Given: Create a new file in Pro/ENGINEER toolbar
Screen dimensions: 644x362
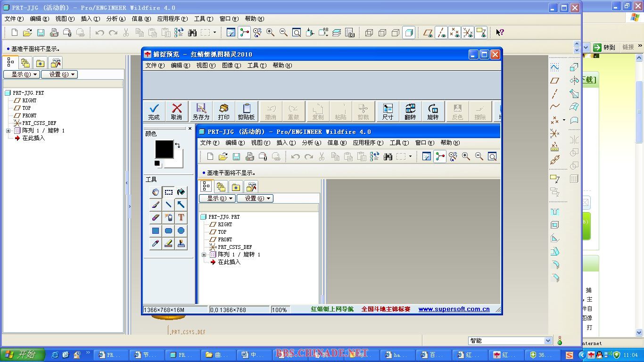Looking at the screenshot, I should (x=14, y=33).
